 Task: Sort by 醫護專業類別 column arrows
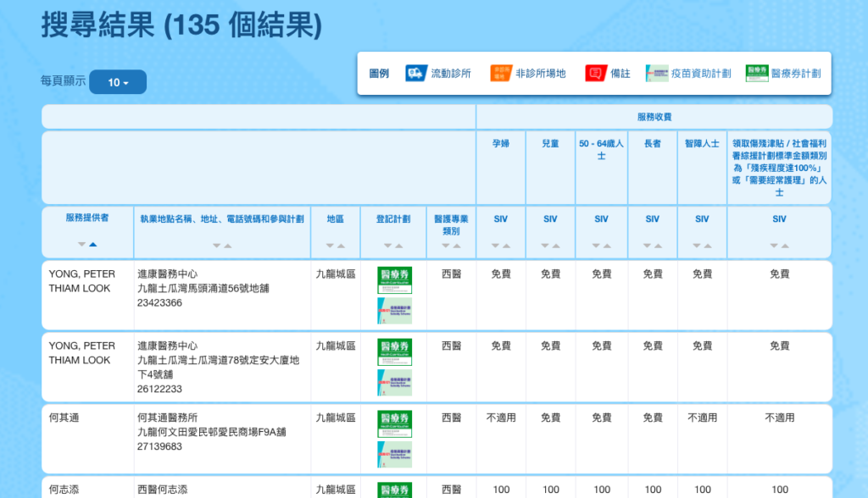(x=451, y=246)
